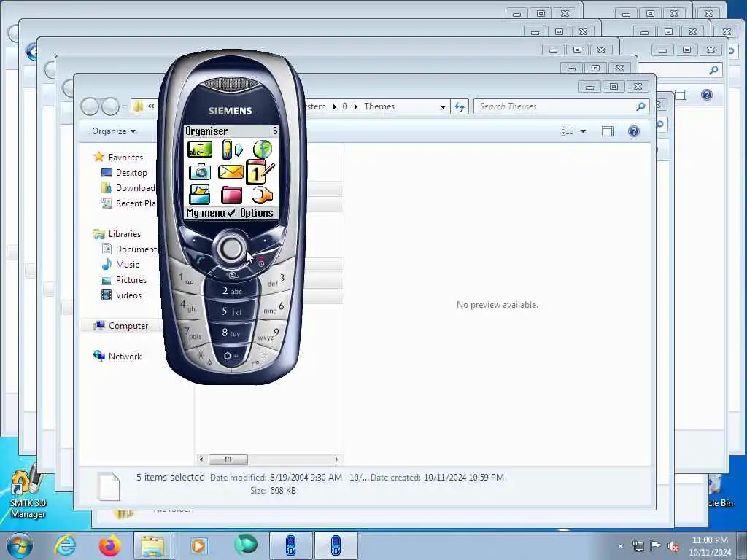Image resolution: width=747 pixels, height=560 pixels.
Task: Select the internet globe icon on phone menu
Action: [x=262, y=149]
